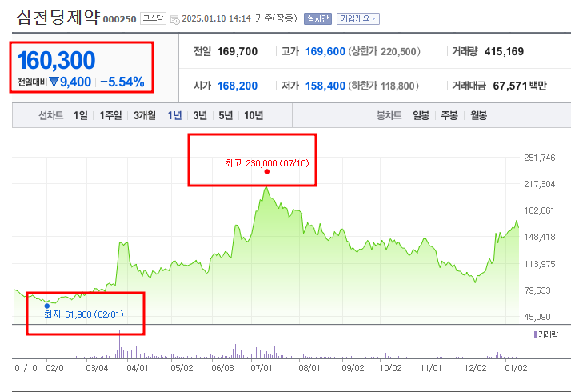
Task: Click the 거래대금 value 67,571
Action: click(510, 86)
